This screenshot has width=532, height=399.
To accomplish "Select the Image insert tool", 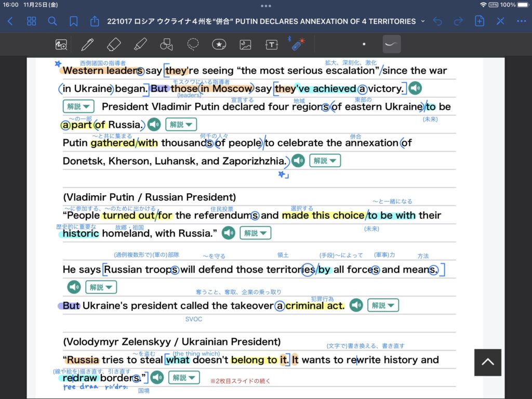I will pos(245,45).
